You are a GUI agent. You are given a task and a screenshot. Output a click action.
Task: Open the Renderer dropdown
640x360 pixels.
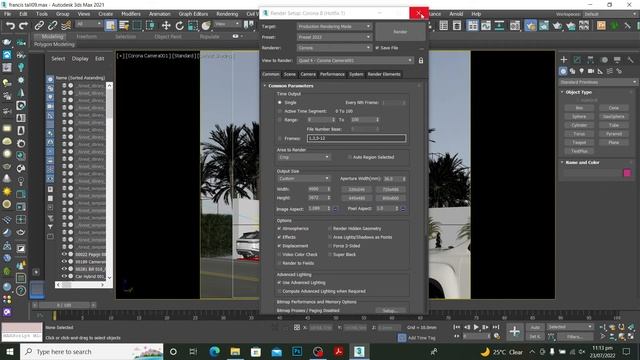tap(334, 48)
